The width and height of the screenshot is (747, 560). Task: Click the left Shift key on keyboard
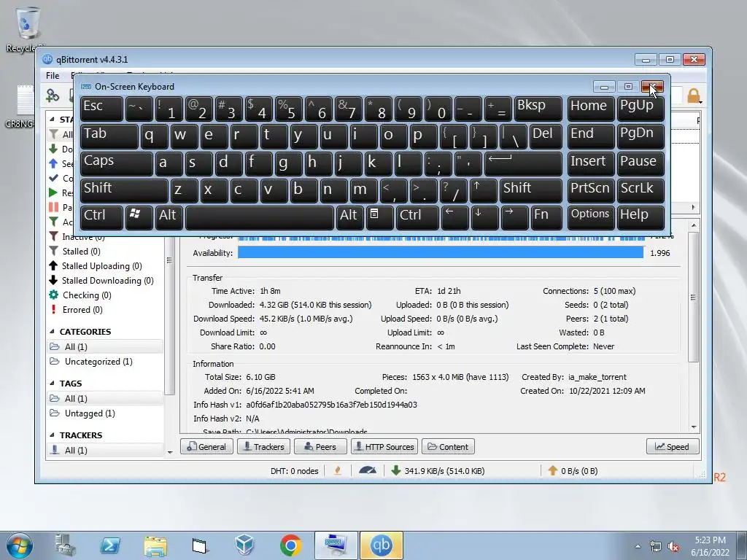124,190
